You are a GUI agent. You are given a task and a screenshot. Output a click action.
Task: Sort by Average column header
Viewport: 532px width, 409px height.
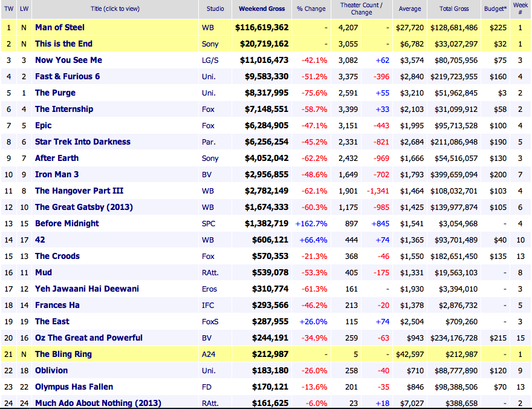tap(410, 9)
